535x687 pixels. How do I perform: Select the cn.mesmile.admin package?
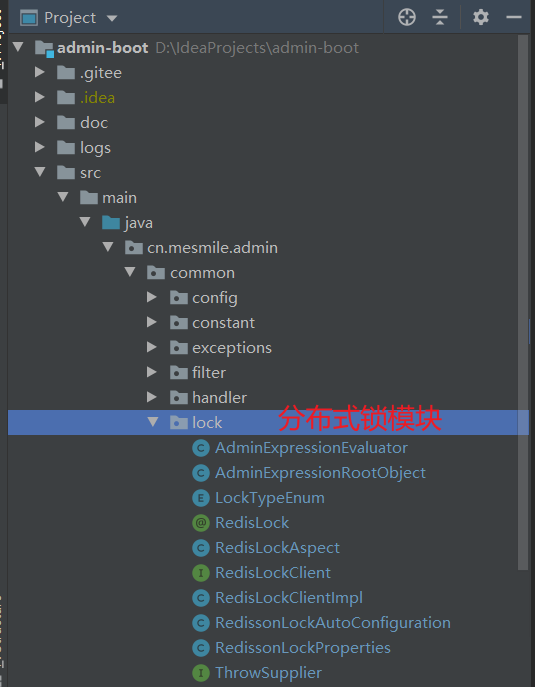coord(212,248)
